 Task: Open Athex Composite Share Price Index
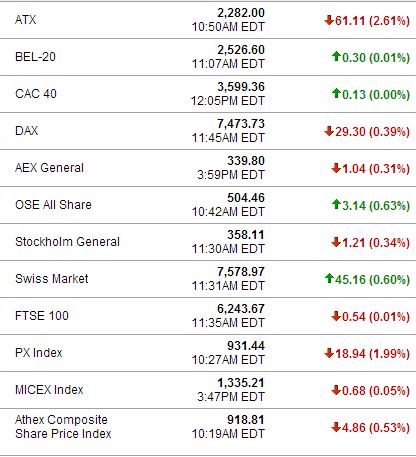click(63, 427)
